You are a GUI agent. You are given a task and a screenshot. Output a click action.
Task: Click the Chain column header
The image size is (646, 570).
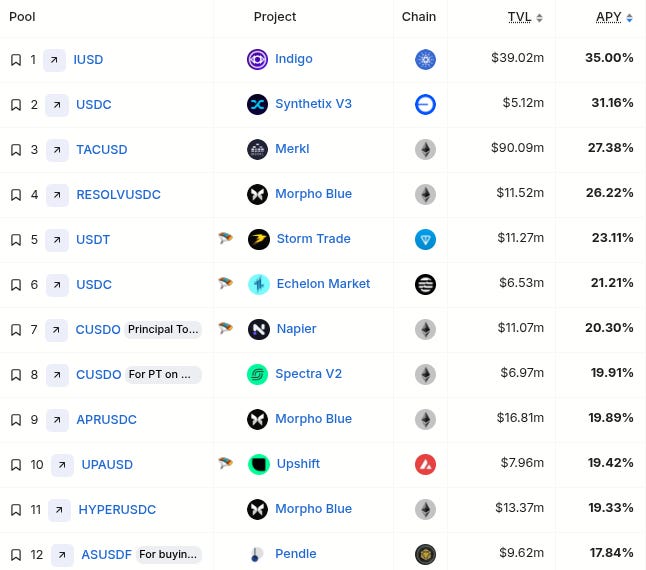click(419, 17)
